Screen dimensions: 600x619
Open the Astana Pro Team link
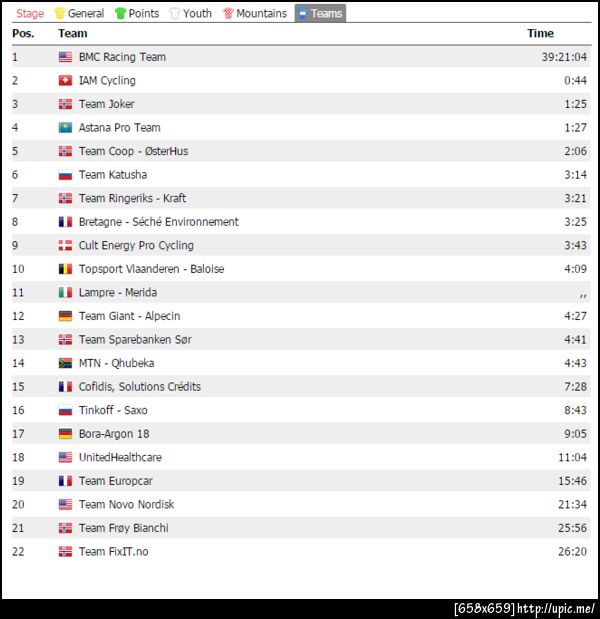tap(120, 128)
